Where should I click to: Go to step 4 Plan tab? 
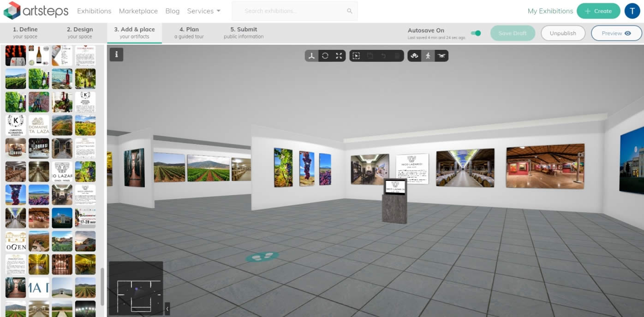[x=189, y=33]
